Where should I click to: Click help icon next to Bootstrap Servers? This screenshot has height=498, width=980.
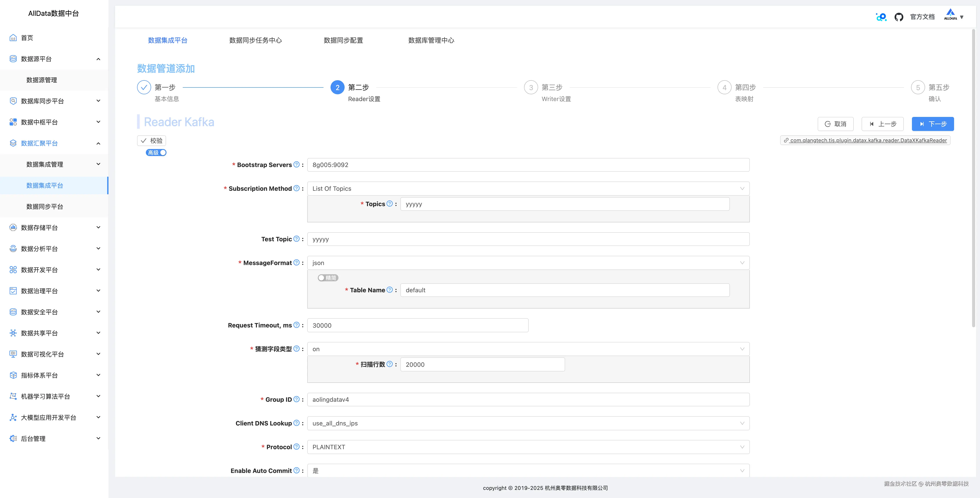click(x=296, y=164)
